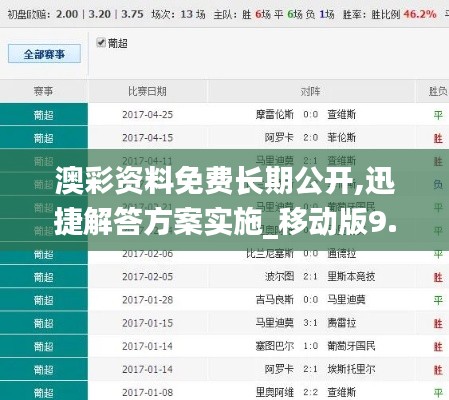Click 查维斯 in the 2017-01-08 row

click(x=341, y=392)
